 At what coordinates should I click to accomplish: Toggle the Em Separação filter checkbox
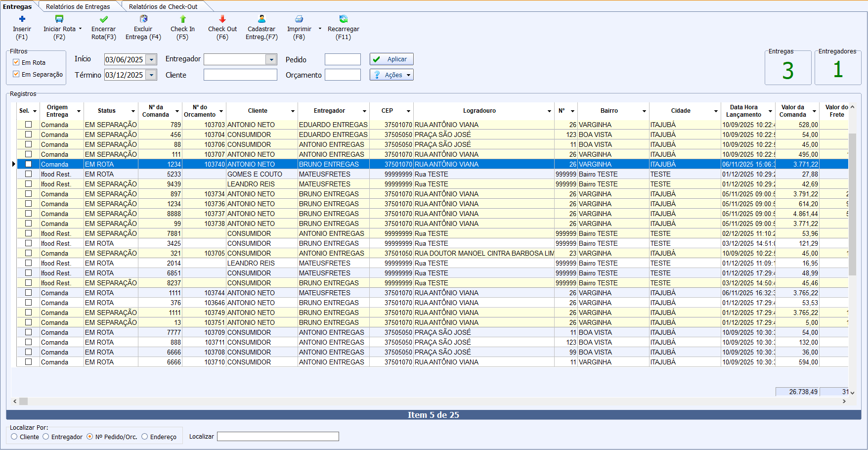pos(16,74)
